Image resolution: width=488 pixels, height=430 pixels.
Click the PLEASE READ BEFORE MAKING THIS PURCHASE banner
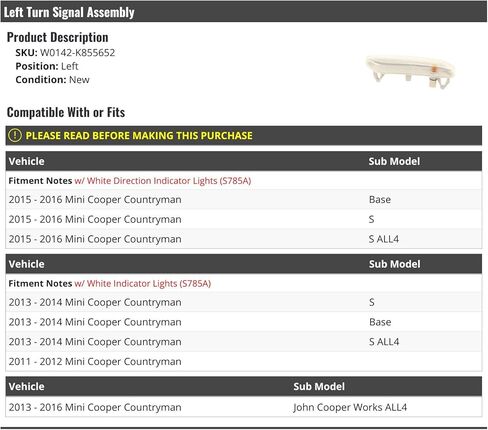tap(244, 136)
